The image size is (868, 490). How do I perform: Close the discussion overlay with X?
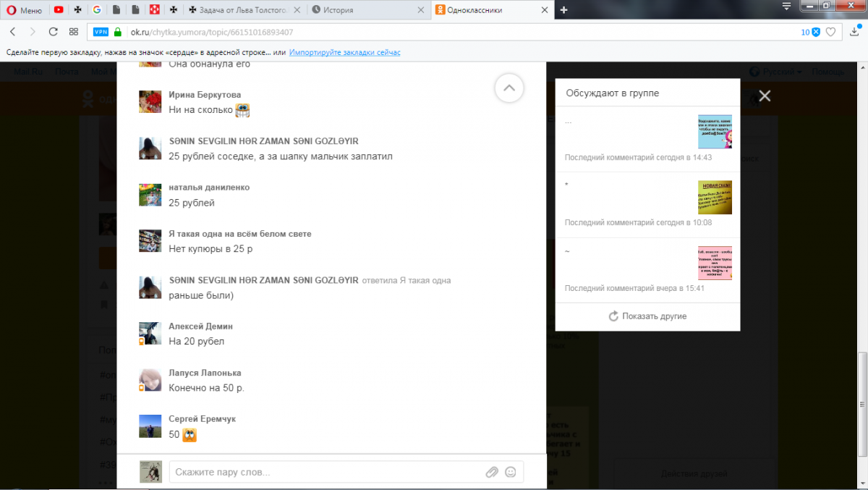765,96
